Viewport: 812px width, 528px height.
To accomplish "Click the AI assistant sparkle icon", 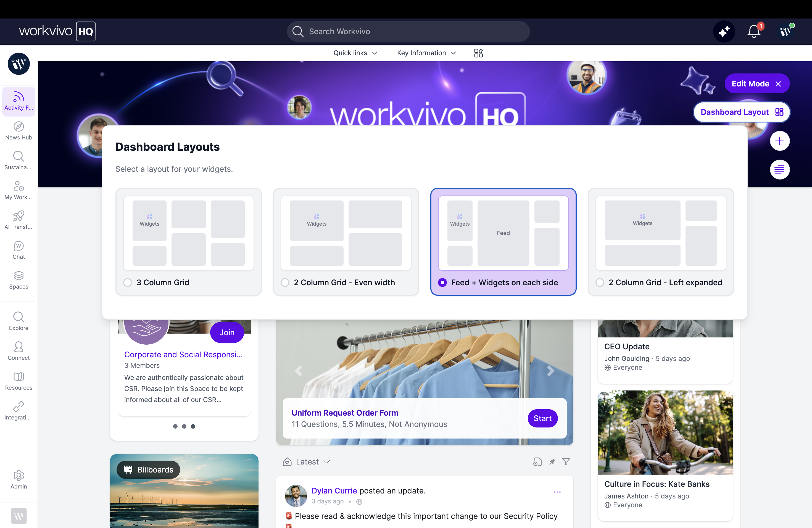I will coord(724,32).
